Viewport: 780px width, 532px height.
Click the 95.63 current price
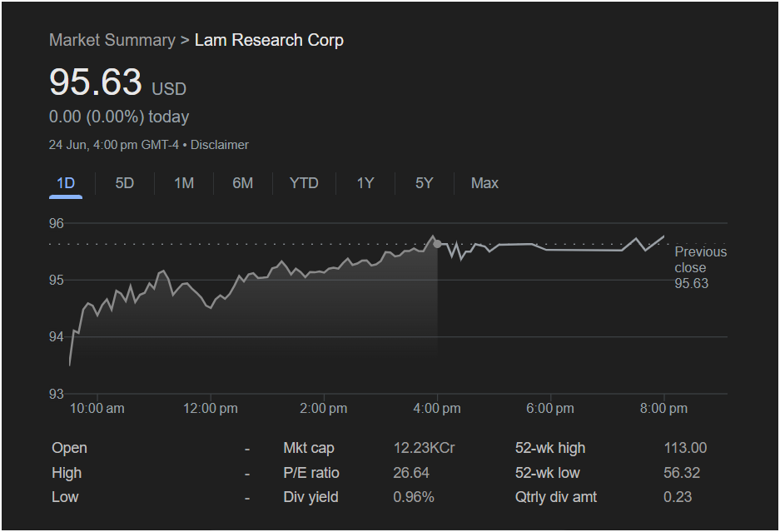pos(96,82)
